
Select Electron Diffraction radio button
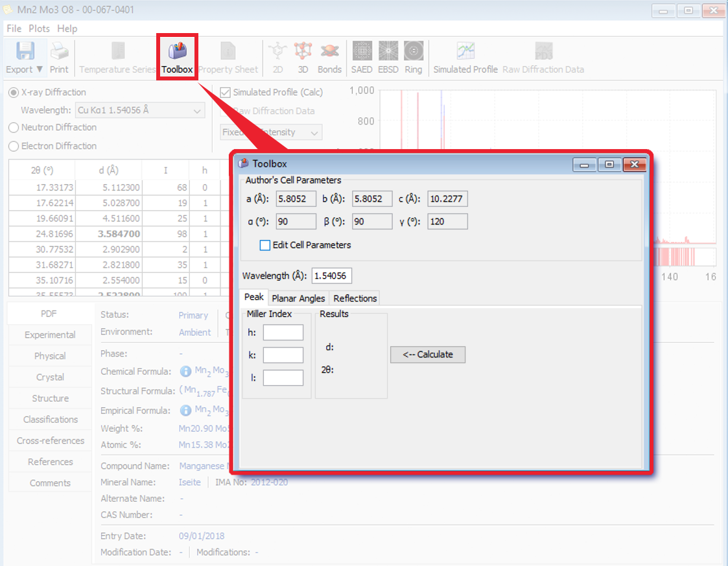14,147
